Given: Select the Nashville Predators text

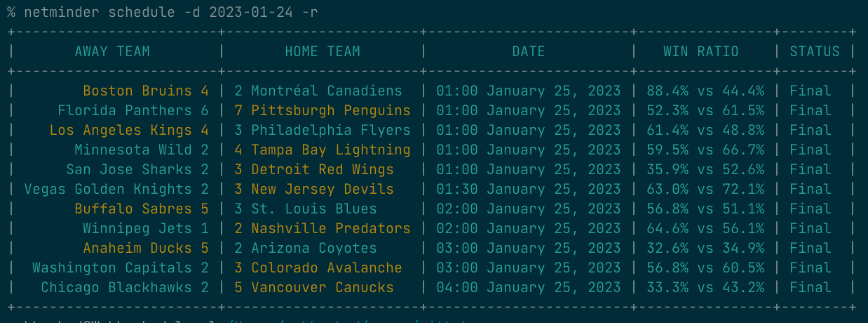Looking at the screenshot, I should point(331,228).
